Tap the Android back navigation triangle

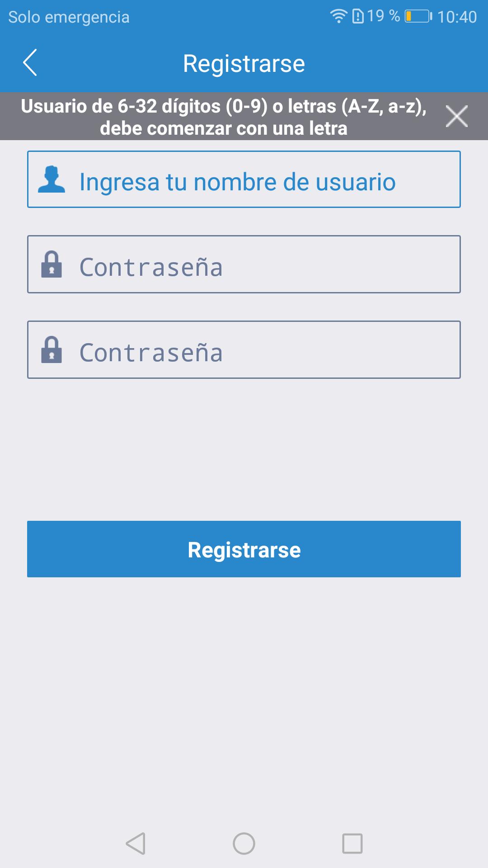pos(136,844)
